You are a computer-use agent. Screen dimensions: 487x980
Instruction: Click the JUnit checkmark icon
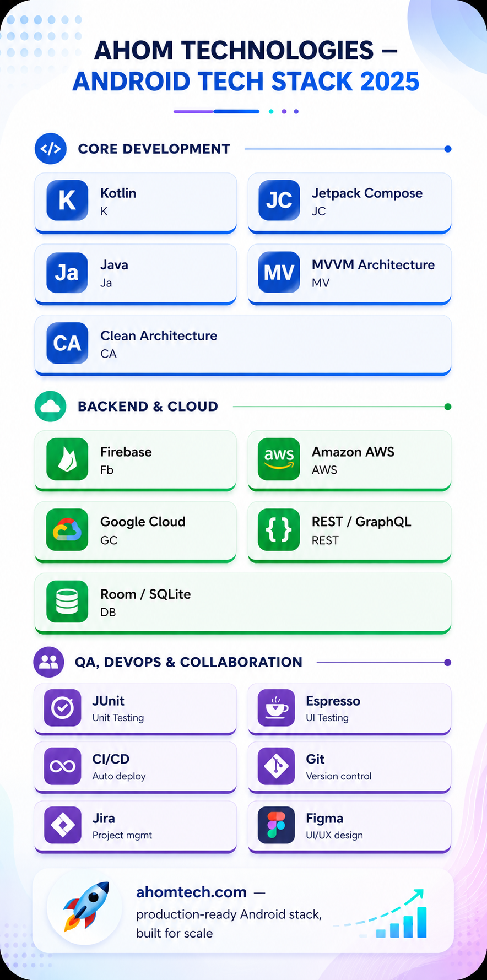pos(63,708)
